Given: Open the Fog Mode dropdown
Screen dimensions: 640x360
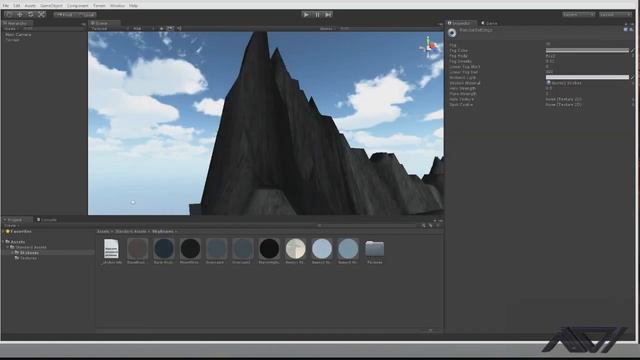Looking at the screenshot, I should pyautogui.click(x=589, y=56).
